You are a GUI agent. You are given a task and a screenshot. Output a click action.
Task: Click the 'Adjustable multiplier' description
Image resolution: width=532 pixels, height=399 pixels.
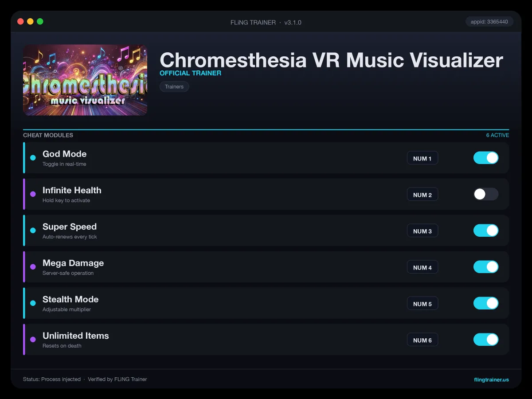(x=66, y=309)
